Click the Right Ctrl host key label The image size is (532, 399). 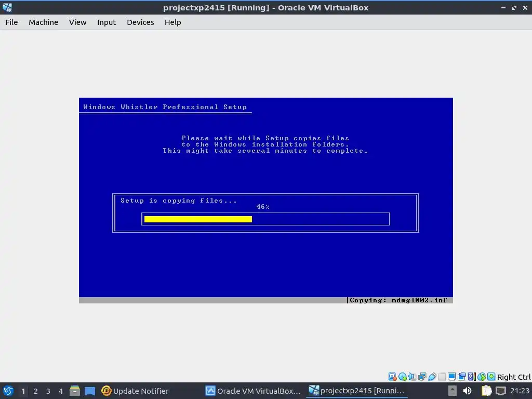(x=514, y=377)
